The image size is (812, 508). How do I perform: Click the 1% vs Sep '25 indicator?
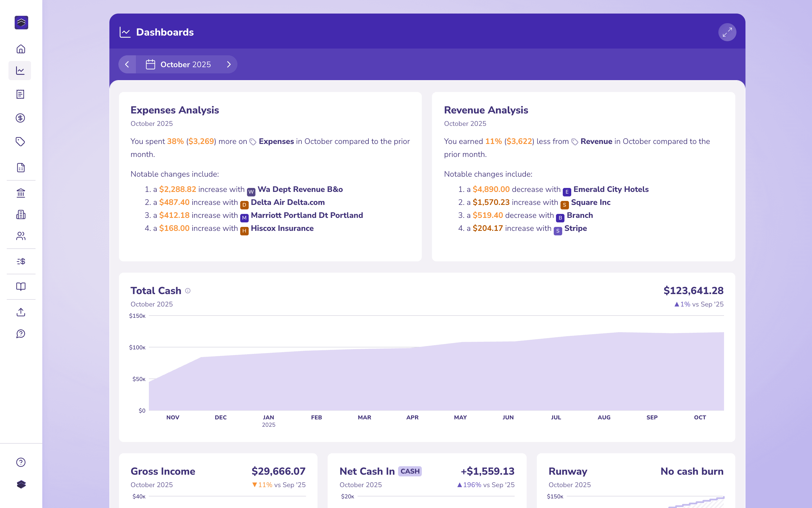tap(699, 305)
